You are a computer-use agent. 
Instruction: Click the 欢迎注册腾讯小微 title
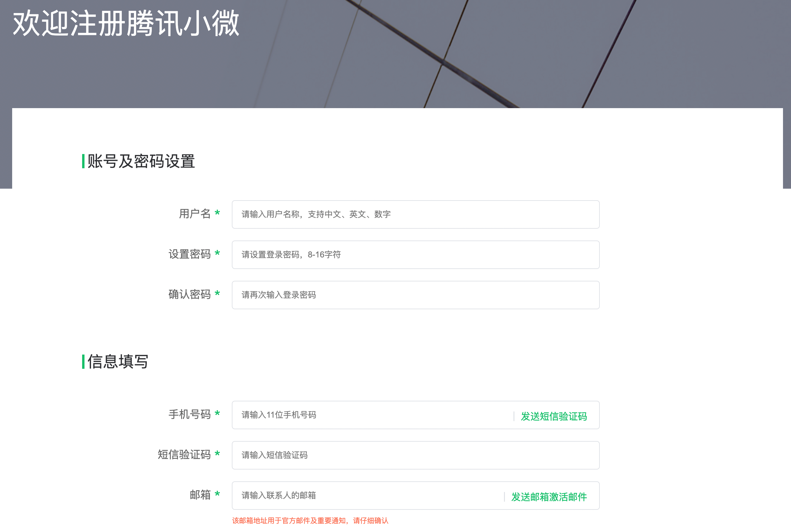pos(126,24)
